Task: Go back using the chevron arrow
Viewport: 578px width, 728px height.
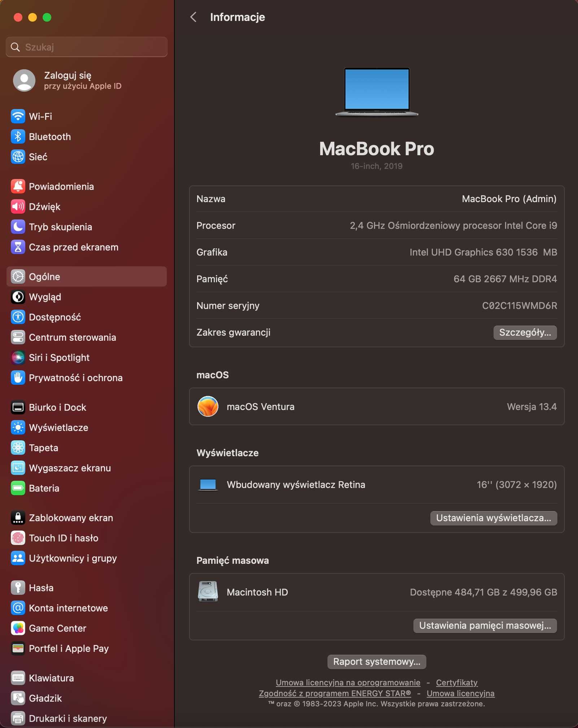Action: (x=194, y=17)
